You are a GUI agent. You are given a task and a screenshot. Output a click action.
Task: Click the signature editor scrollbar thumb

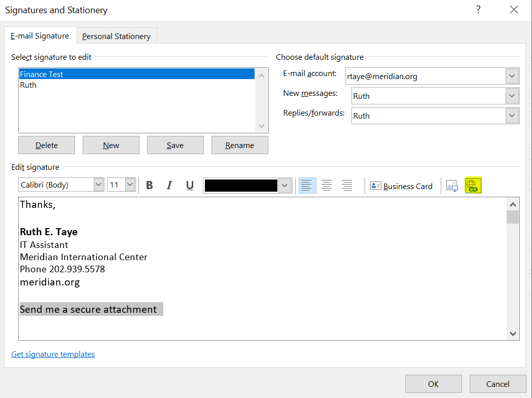pos(513,217)
